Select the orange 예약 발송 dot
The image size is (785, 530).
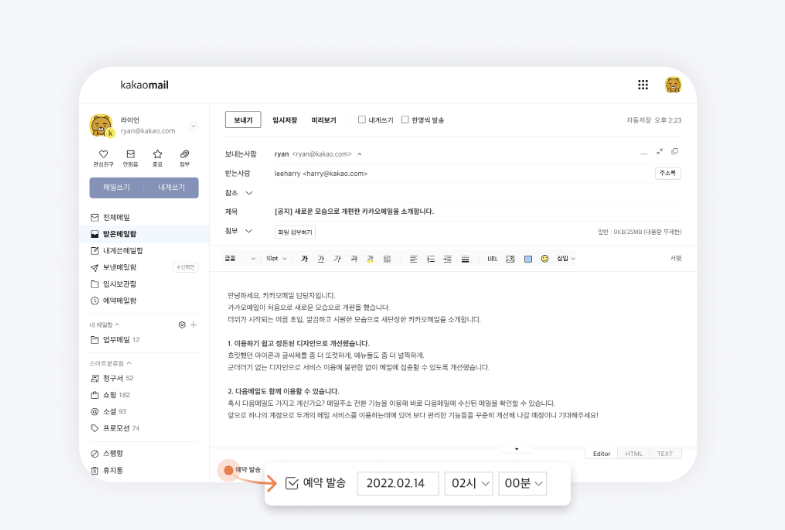[228, 469]
